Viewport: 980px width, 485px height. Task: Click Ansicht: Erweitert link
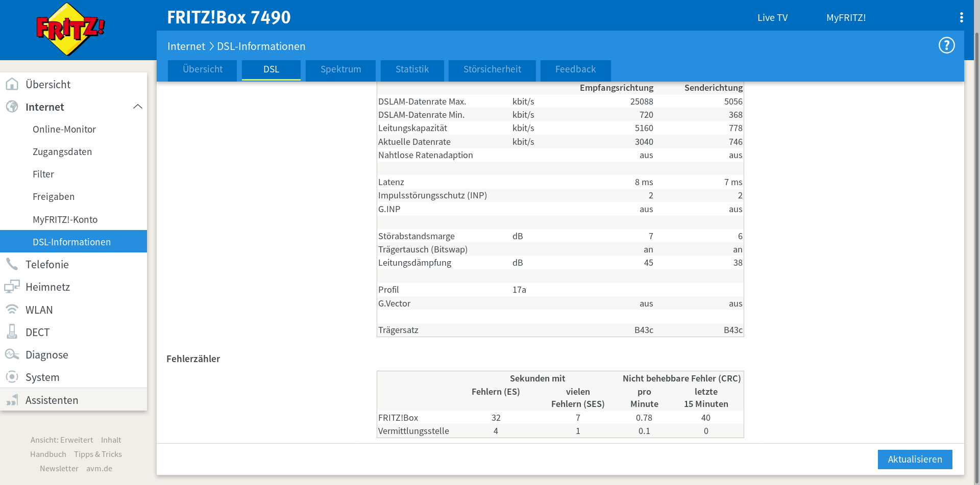point(62,440)
